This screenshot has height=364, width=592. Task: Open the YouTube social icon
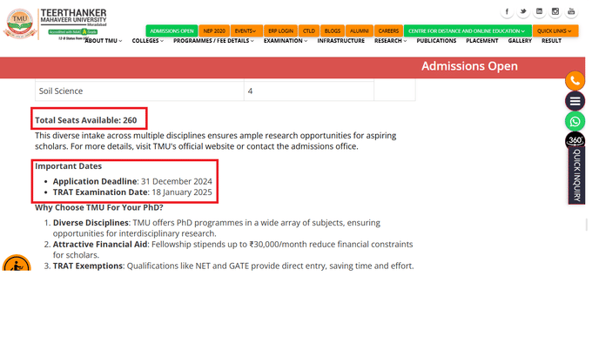[x=571, y=11]
